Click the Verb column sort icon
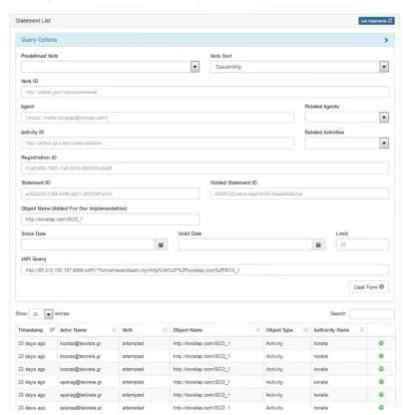Viewport: 403px width, 415px height. (x=164, y=330)
